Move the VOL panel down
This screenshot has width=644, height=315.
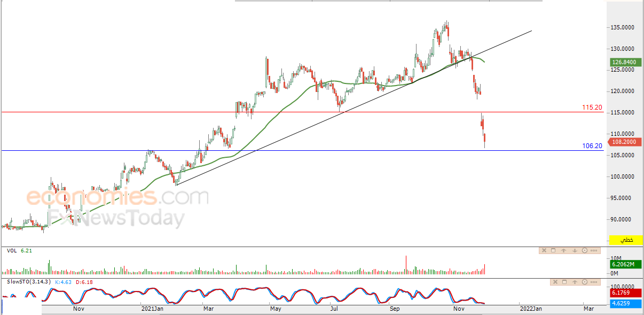[x=575, y=250]
